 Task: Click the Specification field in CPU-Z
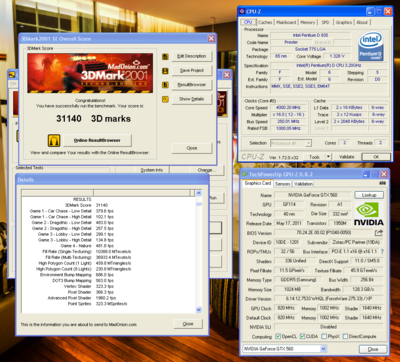coord(328,65)
